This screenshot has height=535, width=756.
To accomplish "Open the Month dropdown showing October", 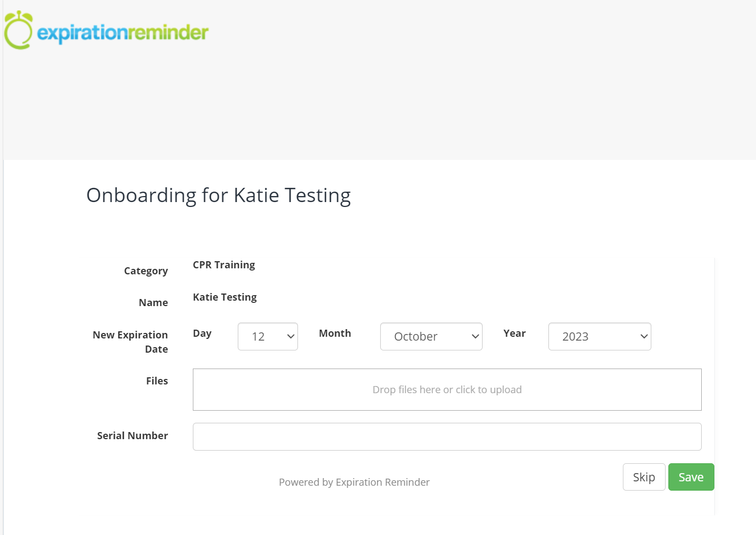I will 431,336.
